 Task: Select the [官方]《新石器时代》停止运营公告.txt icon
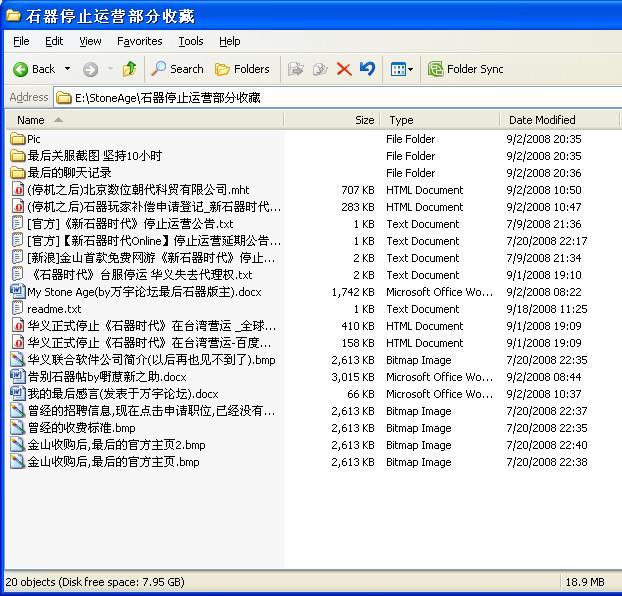pyautogui.click(x=17, y=224)
